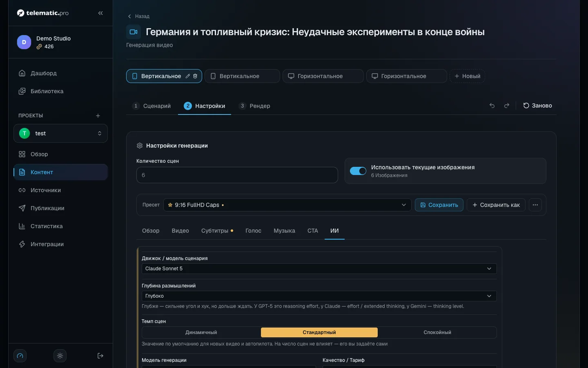Add a Новый format tab
This screenshot has width=588, height=368.
(x=468, y=76)
